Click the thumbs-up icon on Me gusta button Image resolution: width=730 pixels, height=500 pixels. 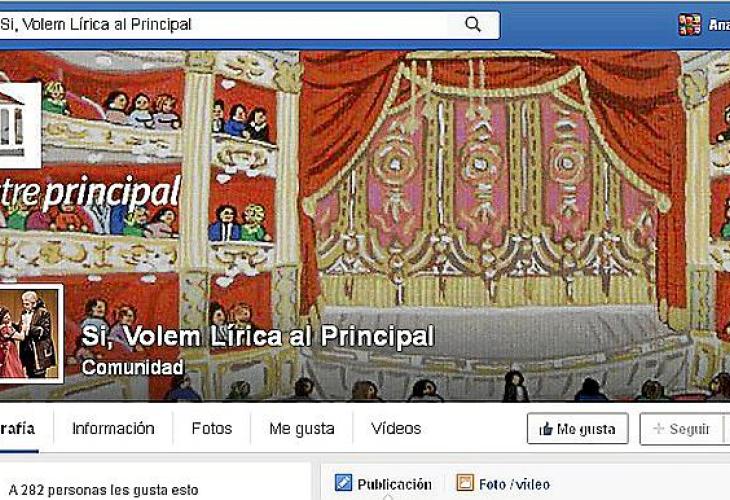546,429
